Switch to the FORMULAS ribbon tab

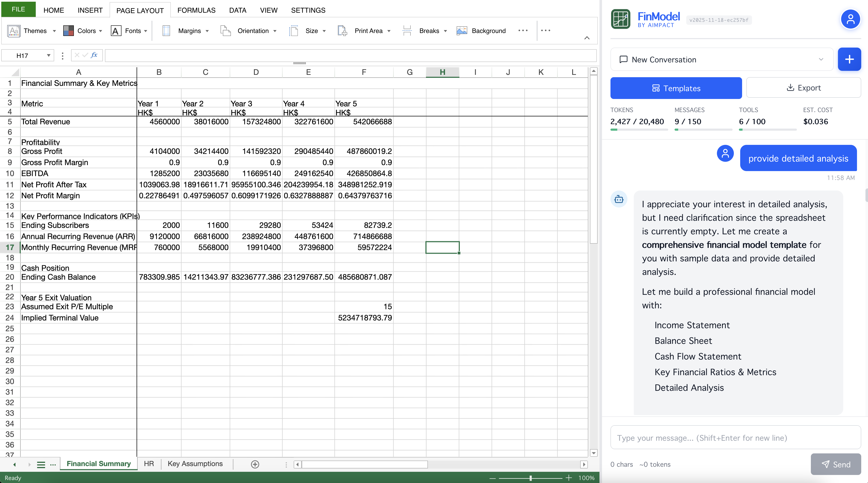[196, 10]
